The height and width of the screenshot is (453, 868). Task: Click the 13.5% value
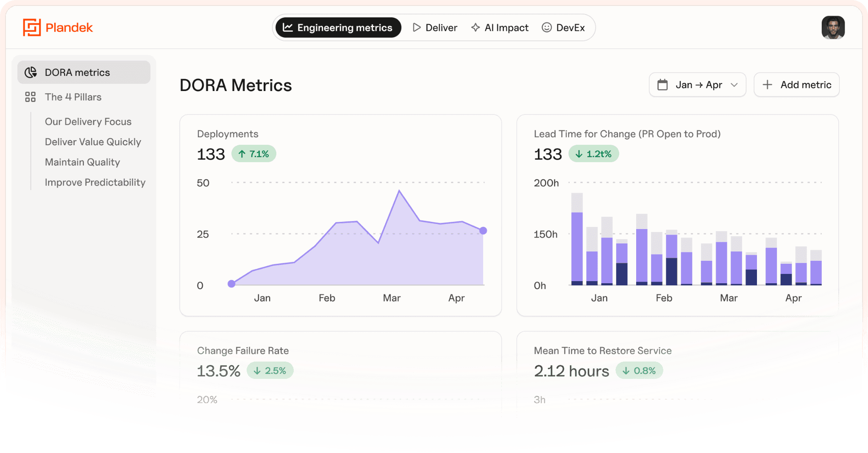coord(219,371)
